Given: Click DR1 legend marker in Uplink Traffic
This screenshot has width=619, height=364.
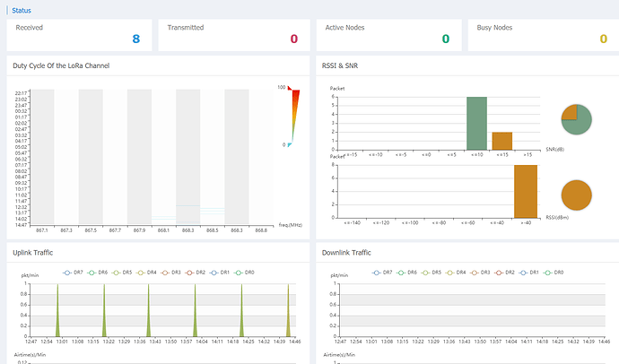Looking at the screenshot, I should 216,272.
